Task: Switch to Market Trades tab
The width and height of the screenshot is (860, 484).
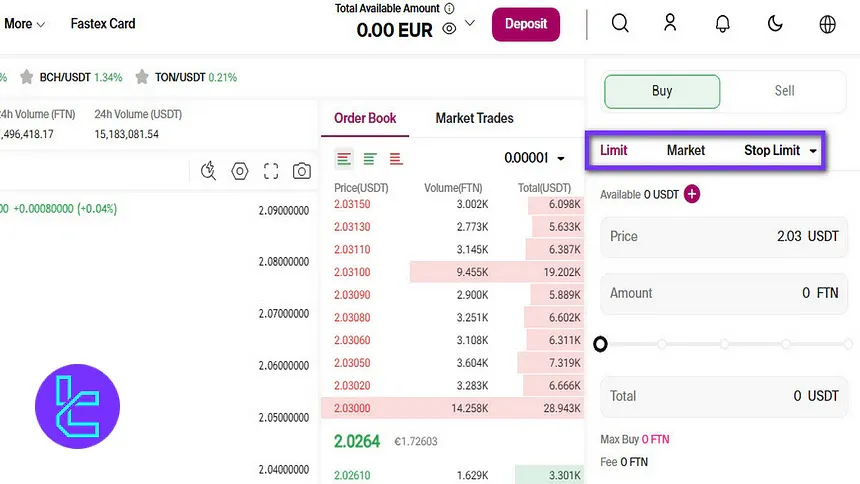Action: click(x=474, y=118)
